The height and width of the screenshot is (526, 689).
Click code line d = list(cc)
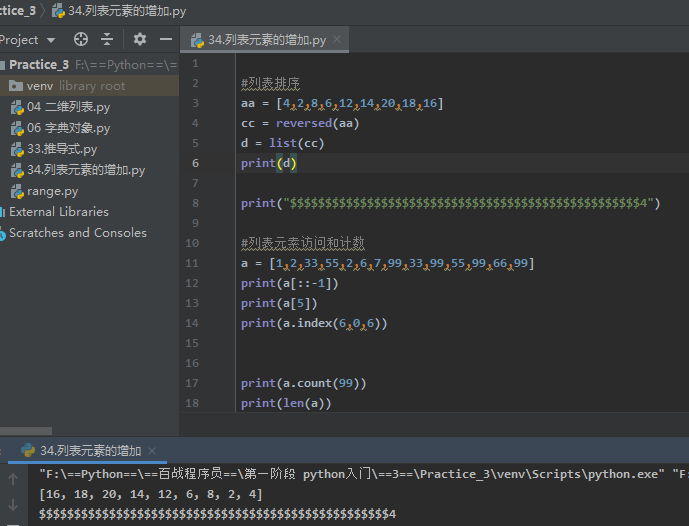[283, 143]
